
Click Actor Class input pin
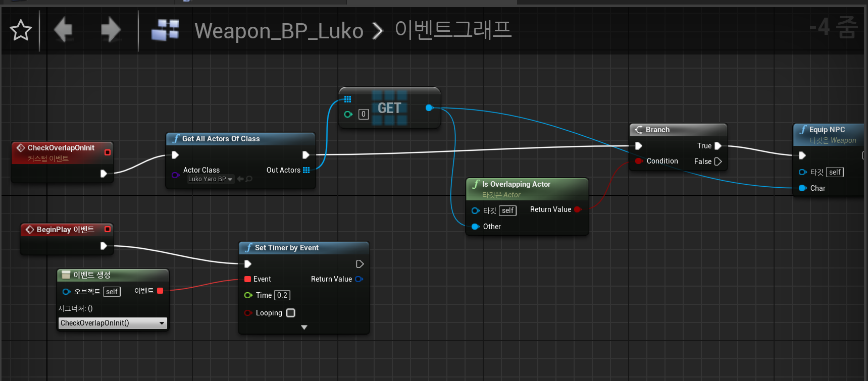pos(175,175)
